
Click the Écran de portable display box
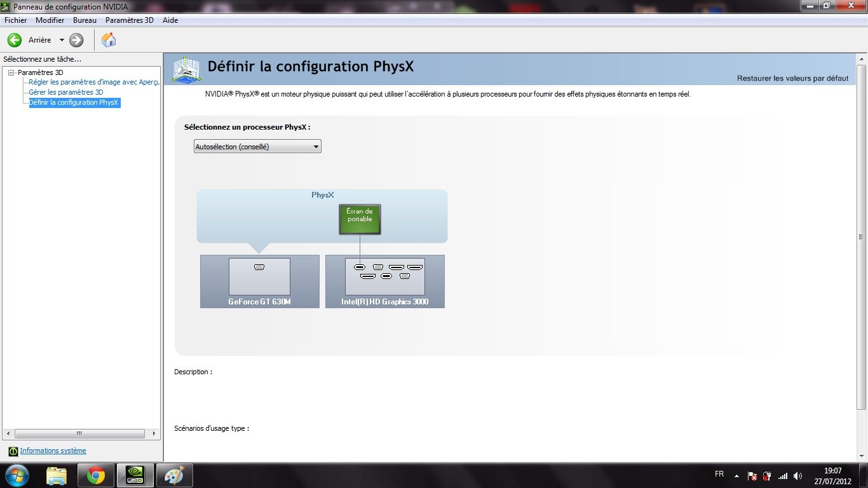360,219
